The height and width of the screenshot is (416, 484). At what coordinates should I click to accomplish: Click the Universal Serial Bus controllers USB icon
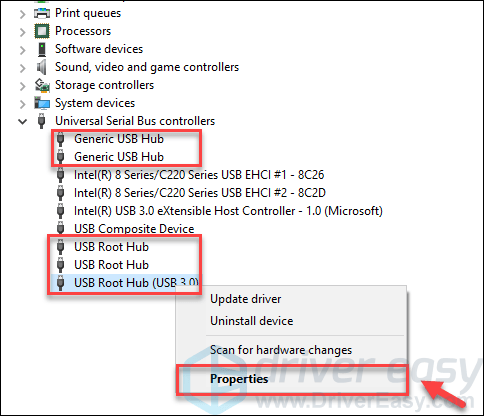point(41,121)
